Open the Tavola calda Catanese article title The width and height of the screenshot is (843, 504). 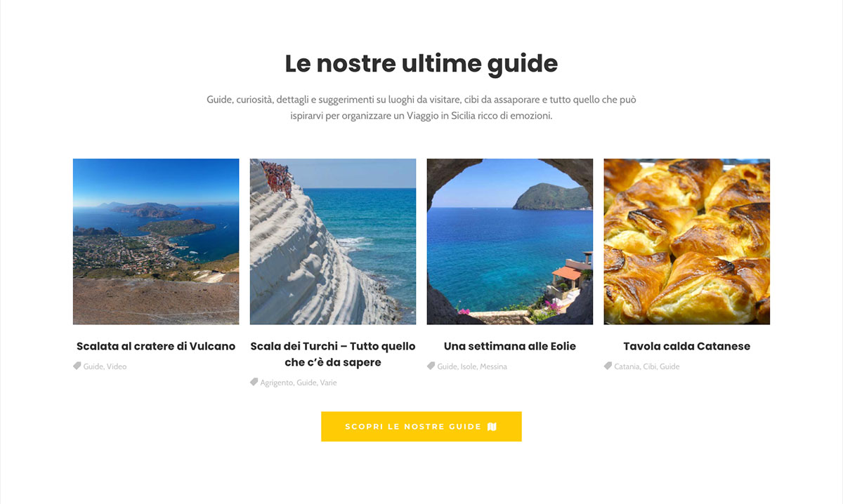coord(687,346)
